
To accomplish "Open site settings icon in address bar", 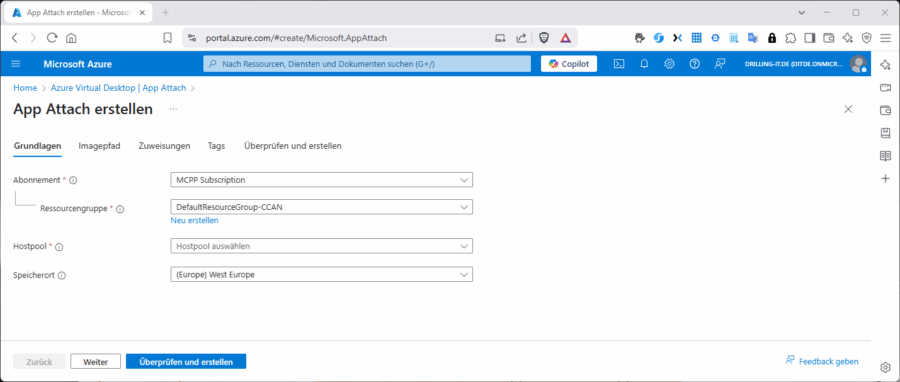I will (193, 38).
